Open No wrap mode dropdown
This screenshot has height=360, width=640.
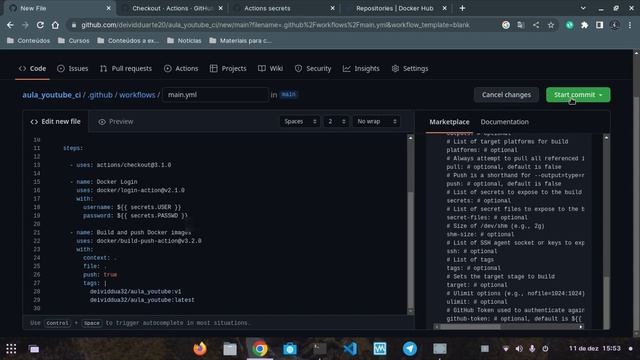[376, 121]
